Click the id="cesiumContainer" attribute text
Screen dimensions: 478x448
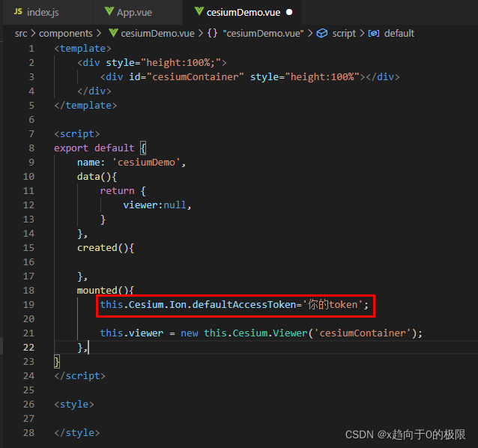tap(187, 77)
